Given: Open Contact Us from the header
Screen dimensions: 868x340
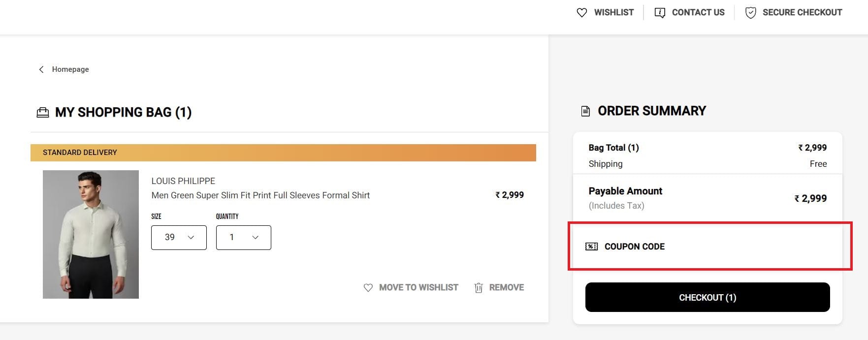Looking at the screenshot, I should click(x=698, y=13).
